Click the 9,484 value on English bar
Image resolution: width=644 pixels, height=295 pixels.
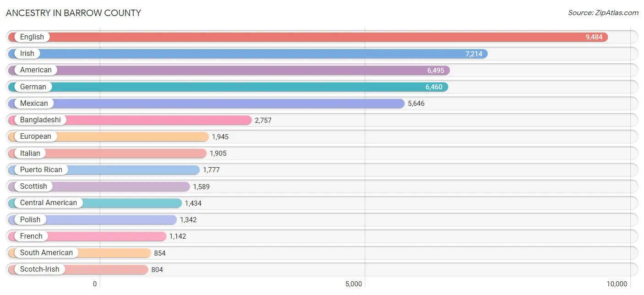coord(594,37)
